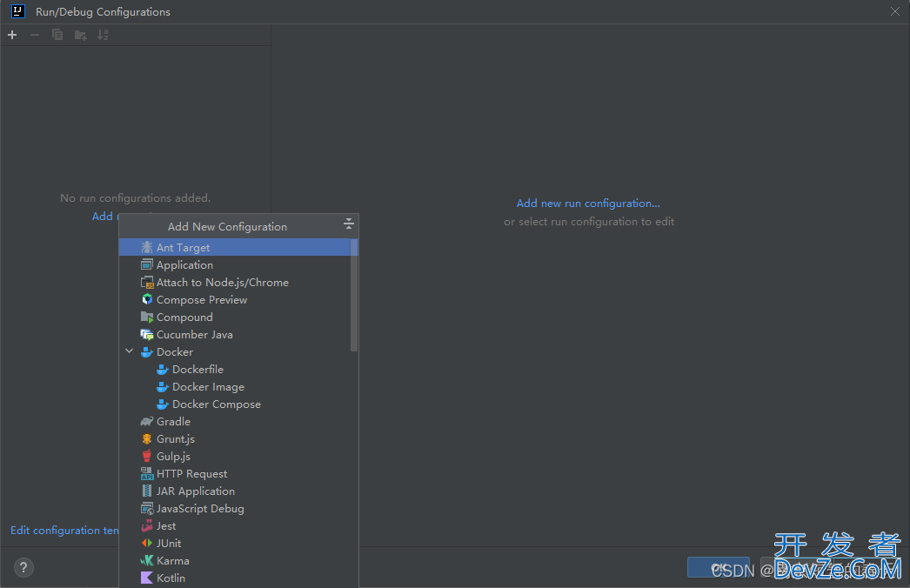Image resolution: width=910 pixels, height=588 pixels.
Task: Open the 'Add new run configuration...' link
Action: (x=588, y=204)
